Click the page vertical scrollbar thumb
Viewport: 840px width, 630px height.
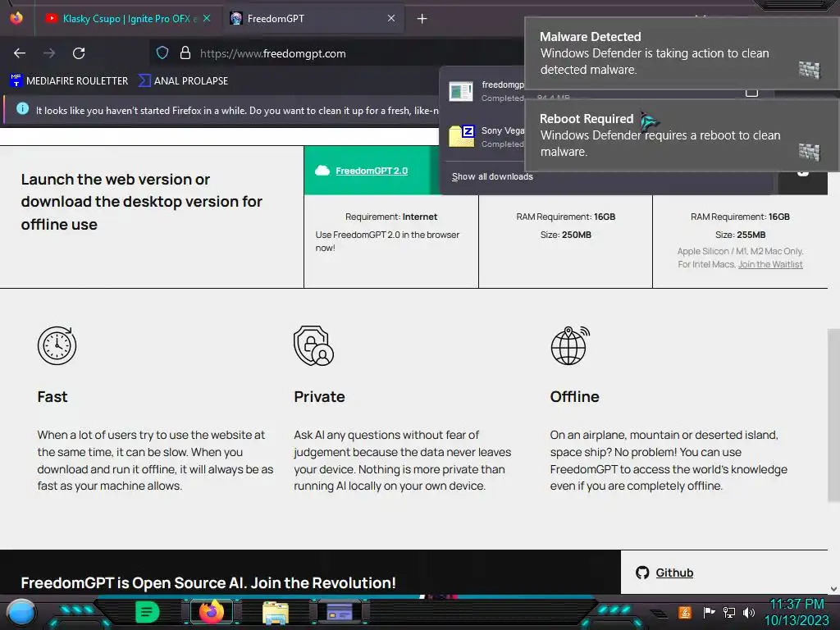(833, 415)
